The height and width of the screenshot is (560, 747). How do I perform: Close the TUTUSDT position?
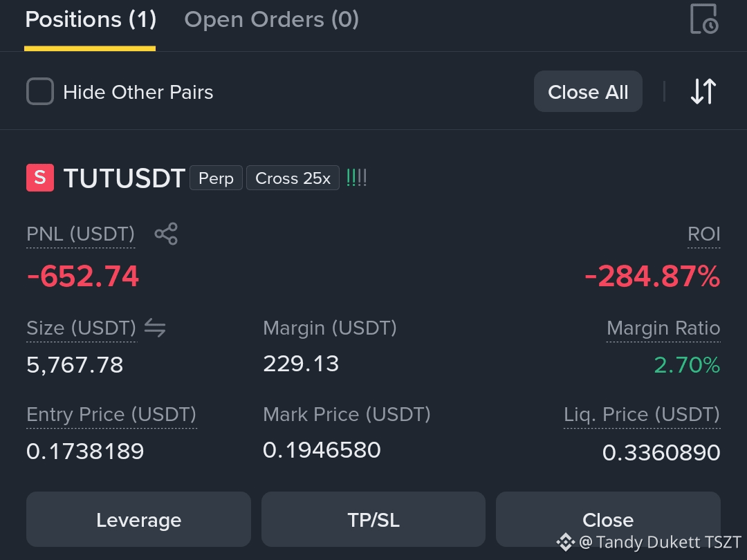click(x=608, y=519)
